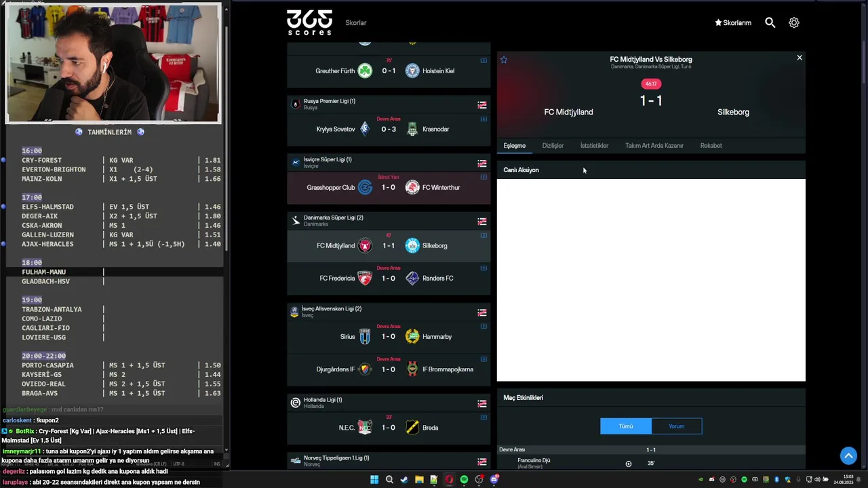Open Krylya Sovetov 0-3 Krasnodar match
The width and height of the screenshot is (868, 488).
[389, 129]
